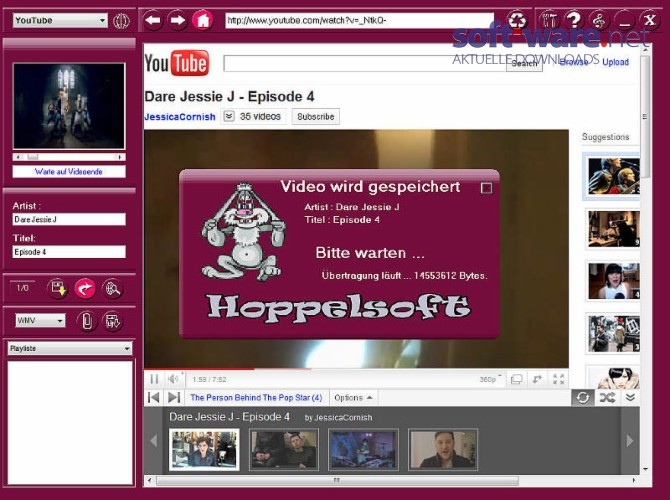Click the YouTube logo
Image resolution: width=670 pixels, height=500 pixels.
click(177, 63)
